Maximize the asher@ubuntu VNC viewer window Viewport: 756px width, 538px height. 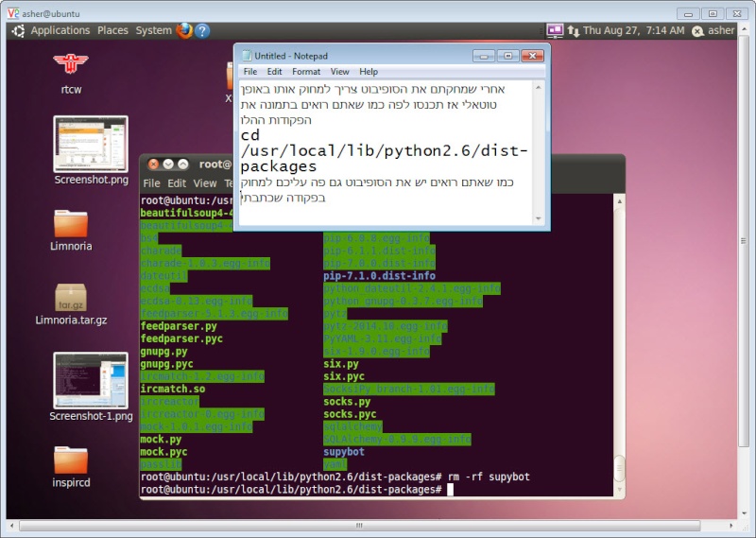[713, 13]
